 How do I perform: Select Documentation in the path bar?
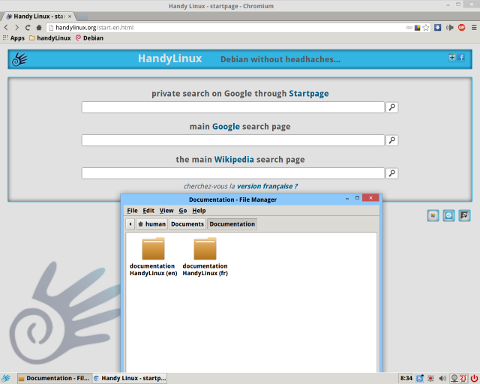(232, 224)
